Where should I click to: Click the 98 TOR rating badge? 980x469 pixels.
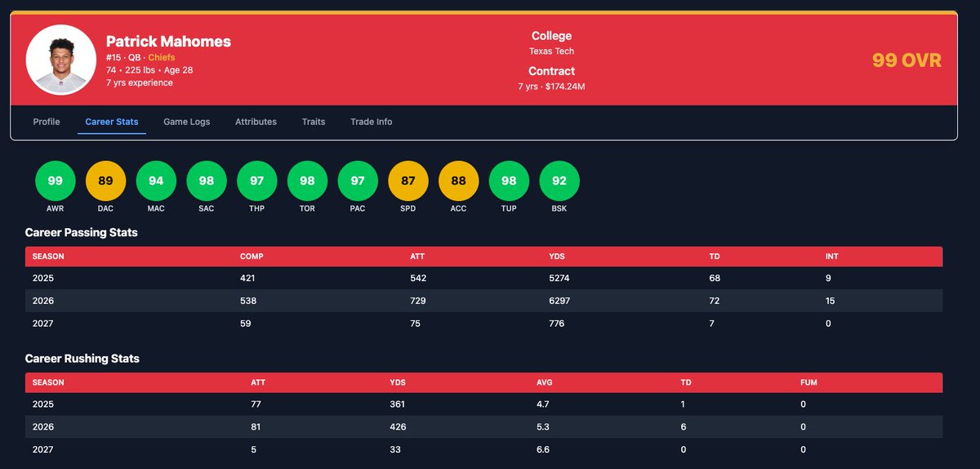pyautogui.click(x=308, y=181)
